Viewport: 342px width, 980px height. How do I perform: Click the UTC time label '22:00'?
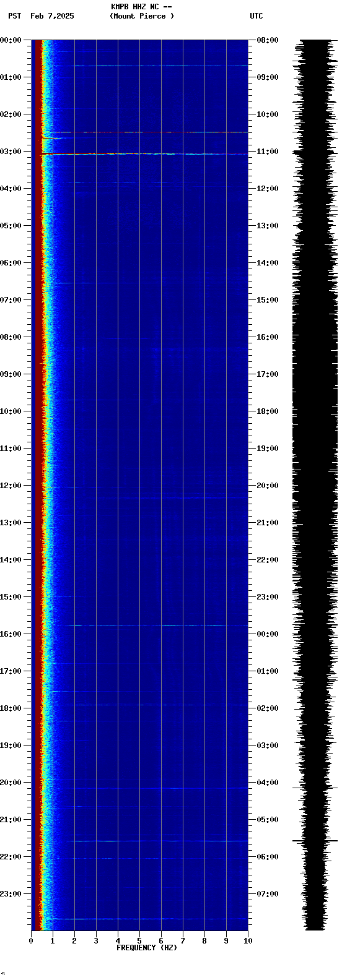[x=267, y=560]
